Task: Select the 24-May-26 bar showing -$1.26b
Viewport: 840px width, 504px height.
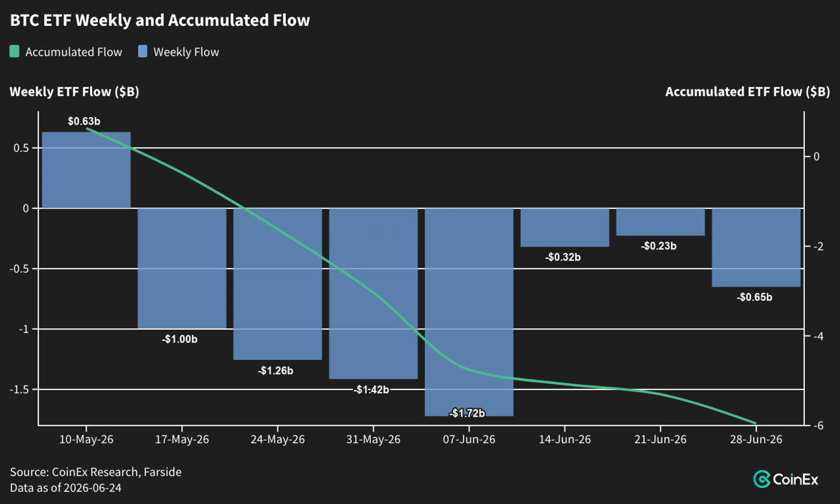Action: tap(278, 284)
